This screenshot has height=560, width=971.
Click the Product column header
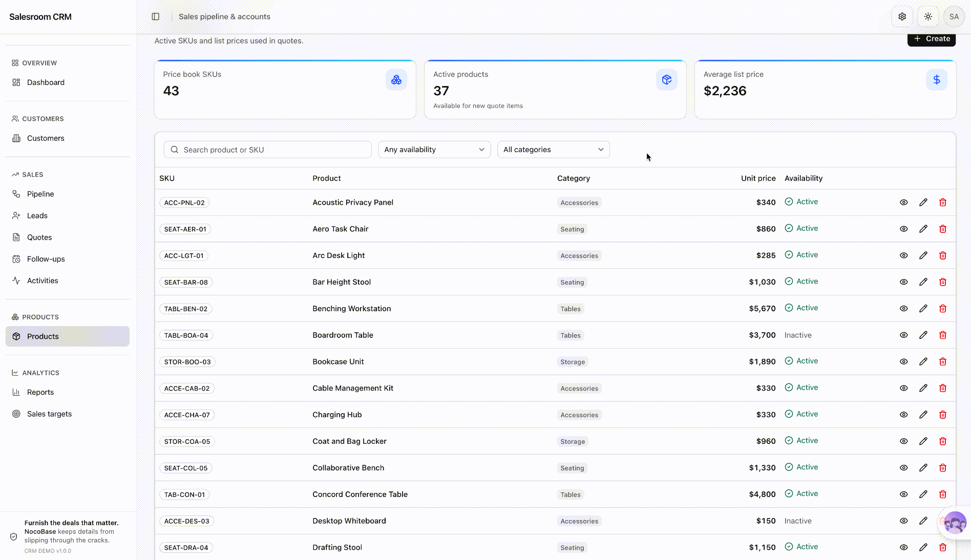click(327, 178)
